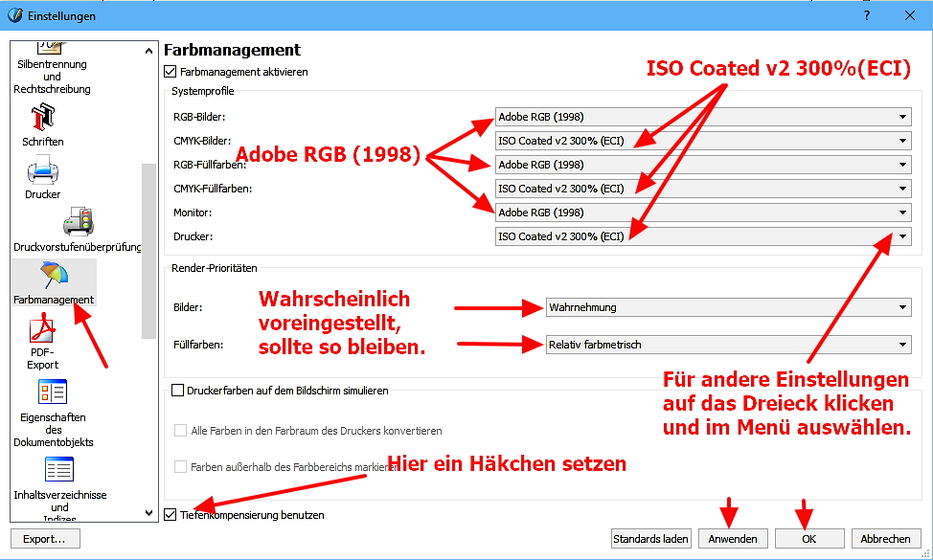933x560 pixels.
Task: Apply settings with the Anwenden button
Action: point(733,539)
